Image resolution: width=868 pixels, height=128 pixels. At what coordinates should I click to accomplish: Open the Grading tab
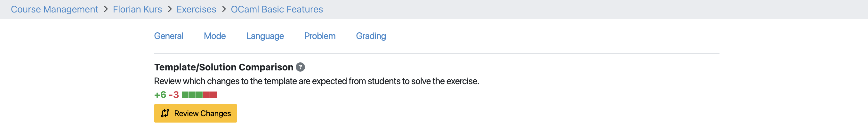pos(371,36)
